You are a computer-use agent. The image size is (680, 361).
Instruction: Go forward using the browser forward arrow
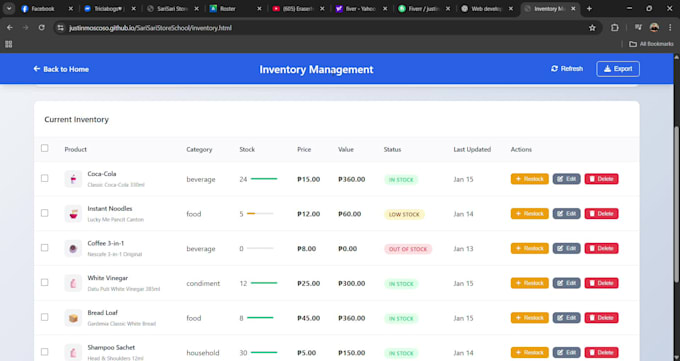pos(26,28)
